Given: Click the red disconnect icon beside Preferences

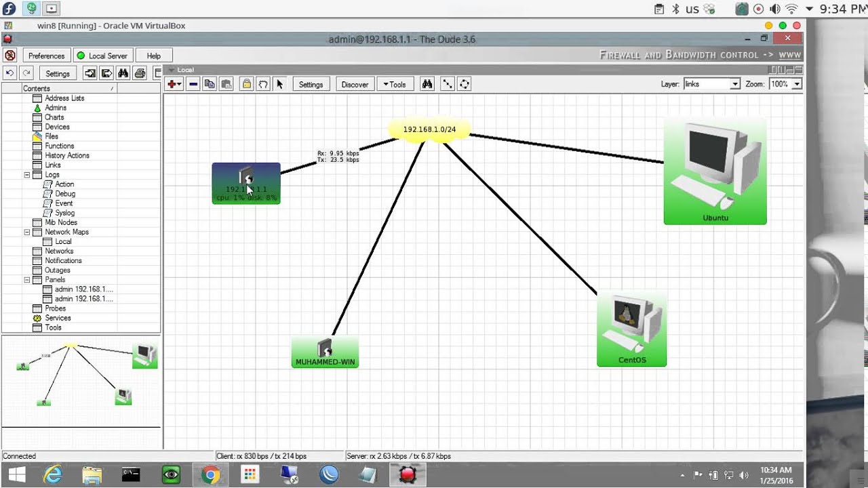Looking at the screenshot, I should [x=10, y=56].
